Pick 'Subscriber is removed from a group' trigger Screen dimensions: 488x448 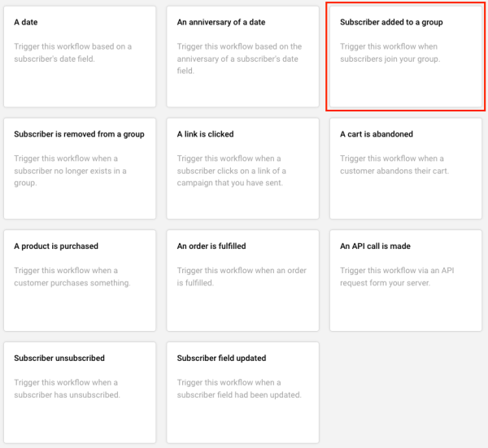(80, 168)
